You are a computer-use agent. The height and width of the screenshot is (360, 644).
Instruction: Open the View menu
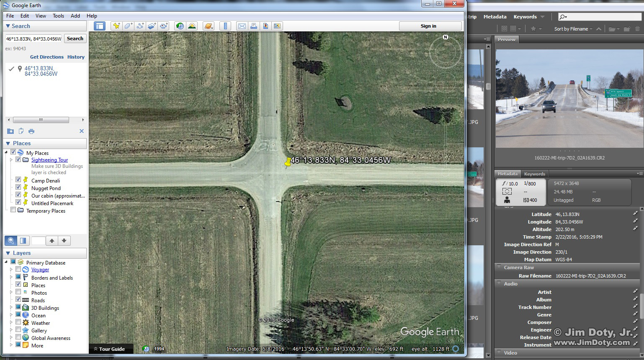point(41,16)
